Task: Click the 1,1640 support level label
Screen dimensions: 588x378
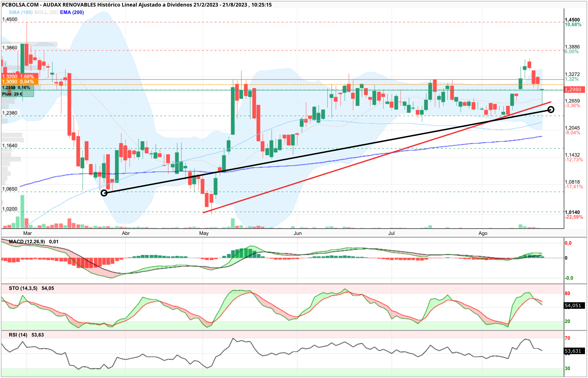Action: click(x=10, y=146)
